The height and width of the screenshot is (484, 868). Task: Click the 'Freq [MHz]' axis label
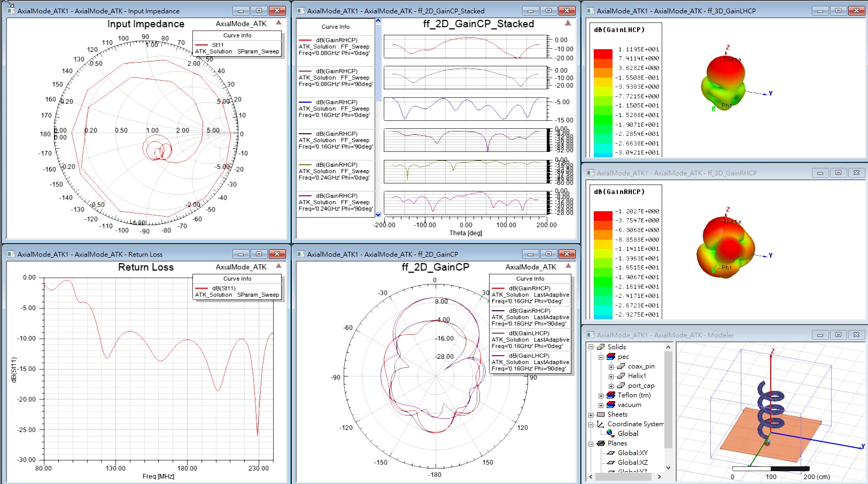pos(158,477)
